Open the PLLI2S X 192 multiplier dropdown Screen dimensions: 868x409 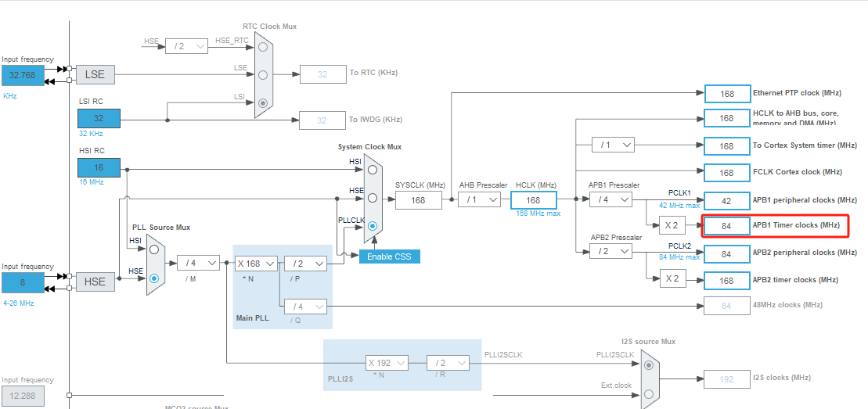click(x=387, y=363)
